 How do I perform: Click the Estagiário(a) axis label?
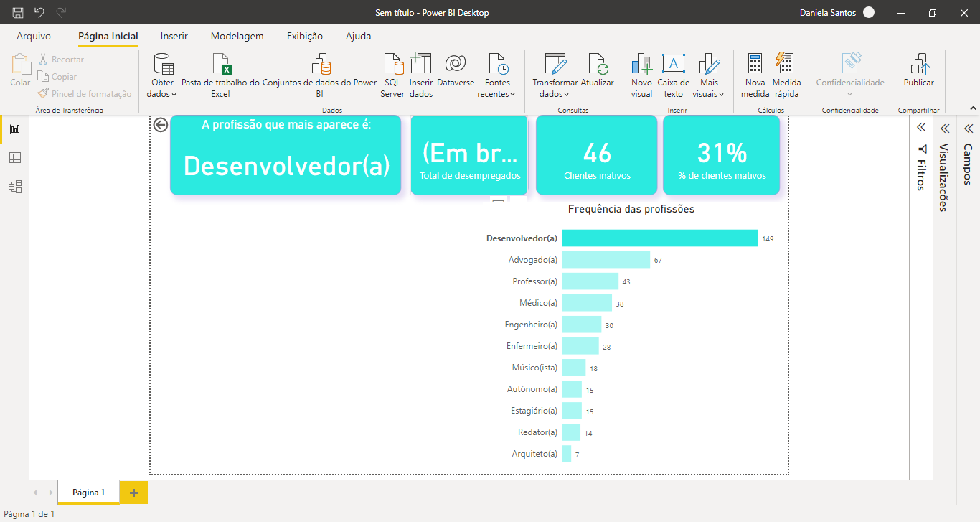[533, 411]
